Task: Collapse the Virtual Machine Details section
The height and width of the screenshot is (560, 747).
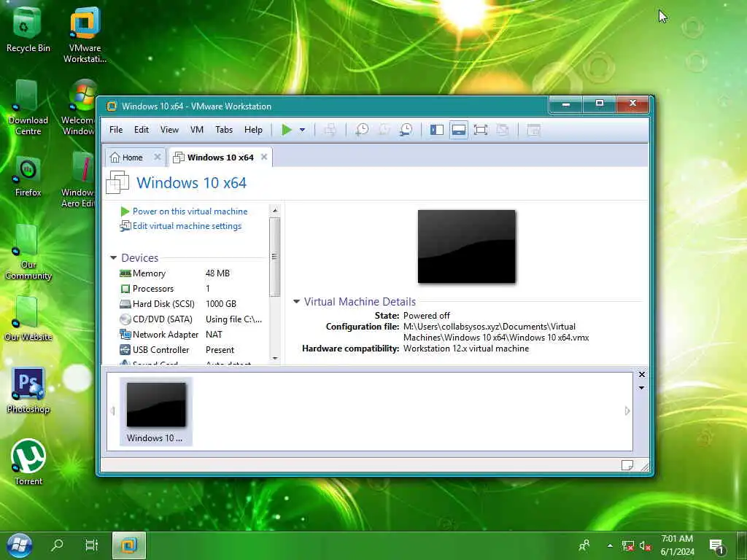Action: (x=296, y=301)
